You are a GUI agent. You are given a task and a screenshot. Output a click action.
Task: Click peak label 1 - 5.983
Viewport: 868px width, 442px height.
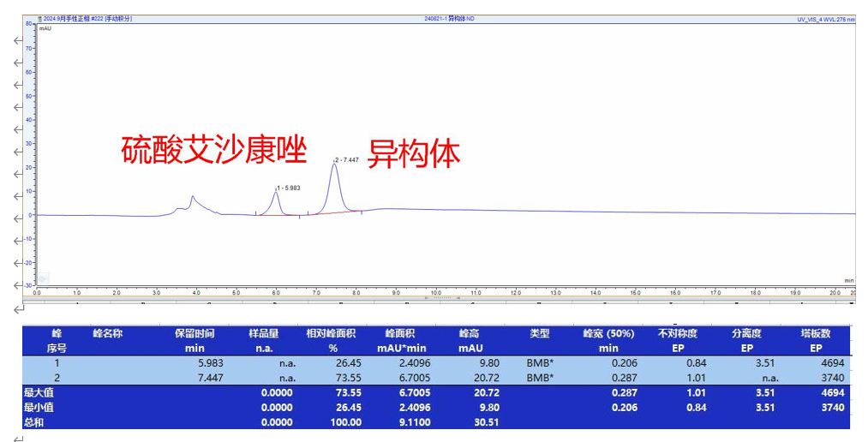288,188
